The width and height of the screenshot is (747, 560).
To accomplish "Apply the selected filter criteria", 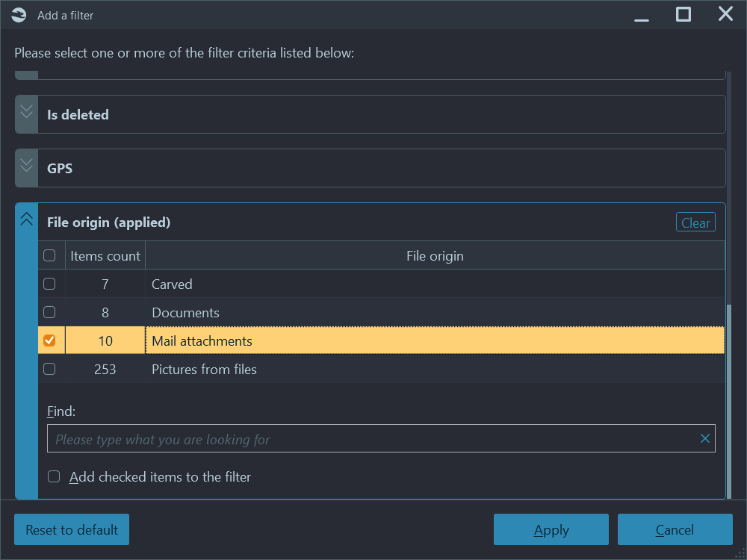I will pos(551,529).
